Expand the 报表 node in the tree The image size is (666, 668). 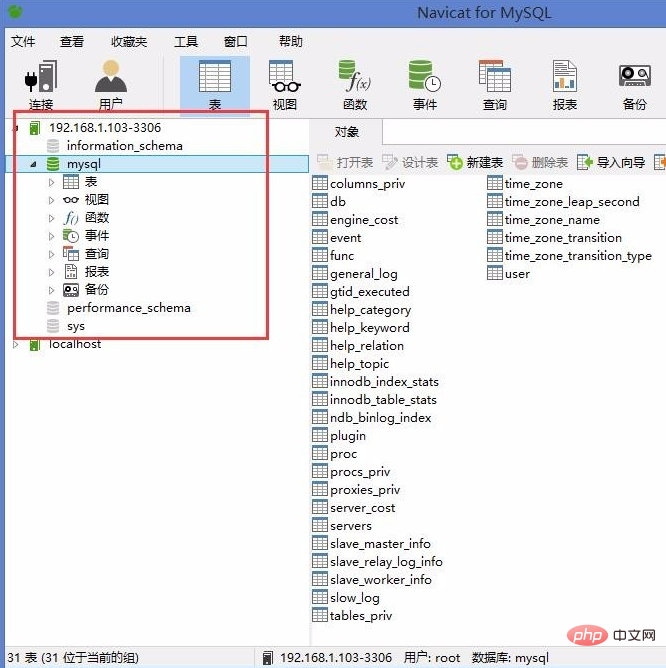[x=51, y=272]
